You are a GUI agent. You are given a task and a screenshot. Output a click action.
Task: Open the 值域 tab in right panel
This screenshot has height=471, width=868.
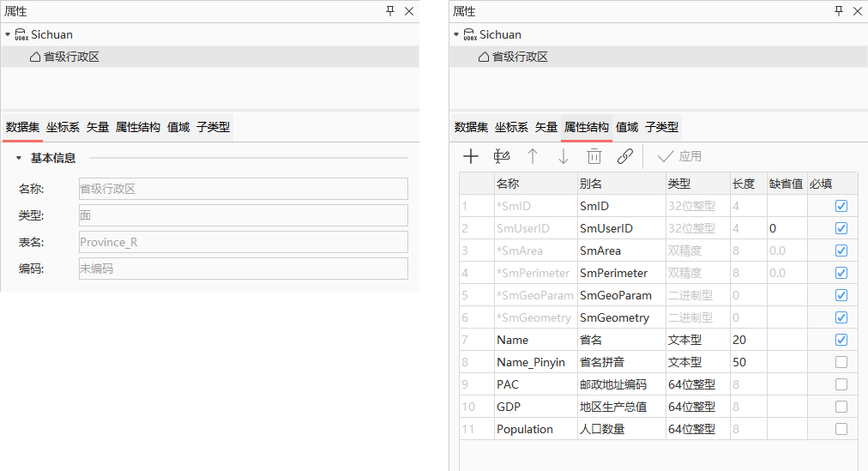627,127
